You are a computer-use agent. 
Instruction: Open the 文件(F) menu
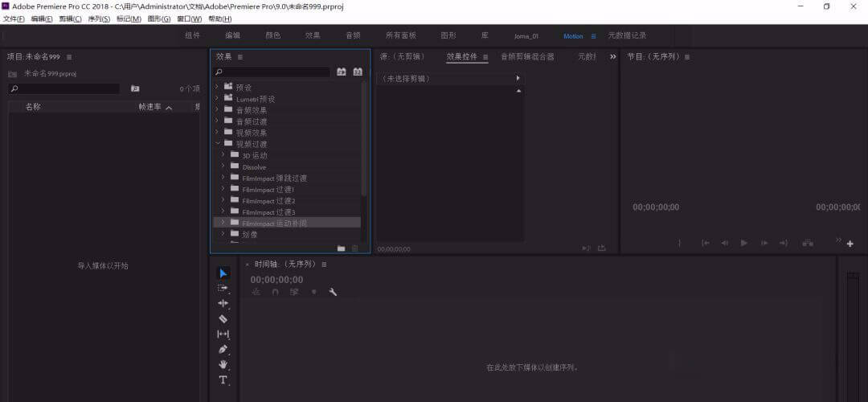point(14,18)
